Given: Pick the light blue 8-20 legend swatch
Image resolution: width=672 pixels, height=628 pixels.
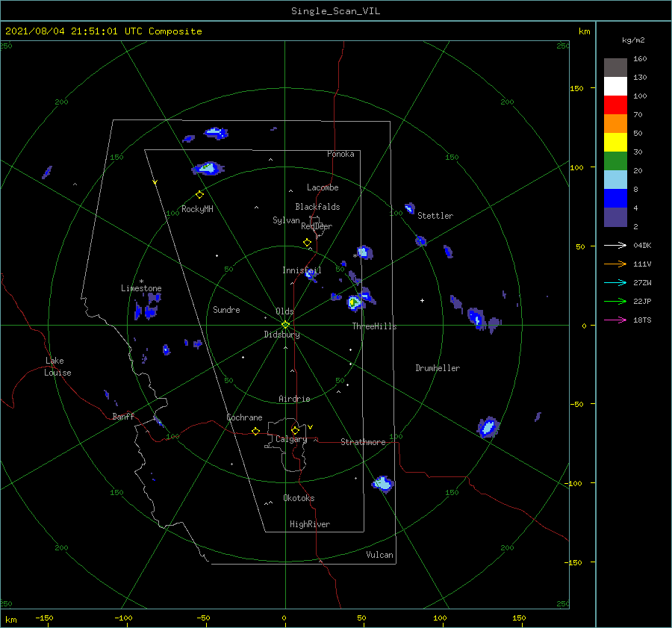Looking at the screenshot, I should coord(615,180).
